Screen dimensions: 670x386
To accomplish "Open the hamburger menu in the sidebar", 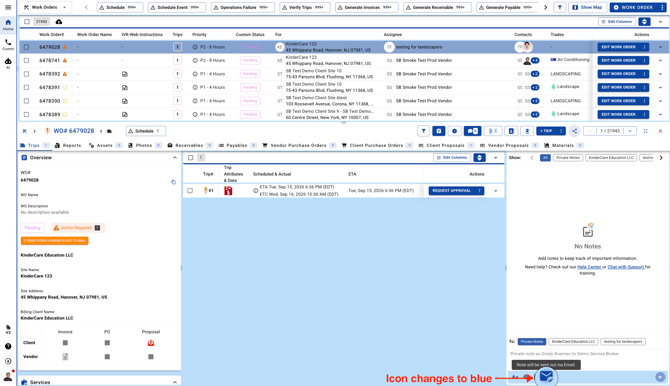I will pos(8,7).
